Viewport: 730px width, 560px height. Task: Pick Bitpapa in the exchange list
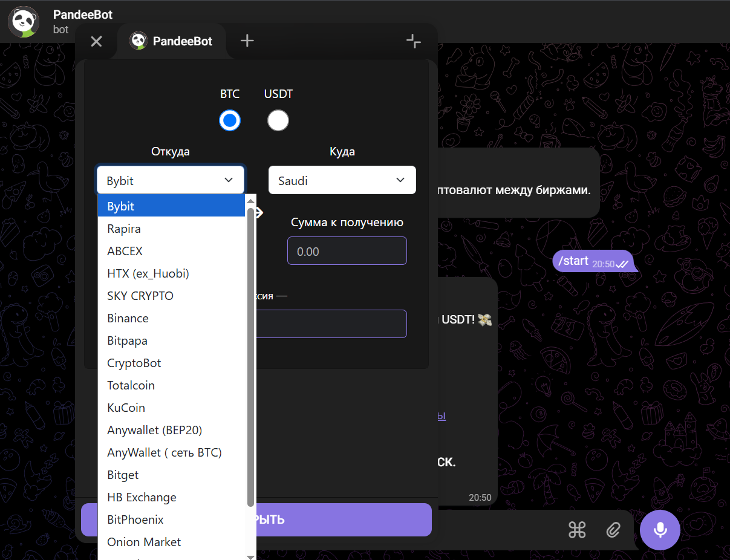(171, 340)
